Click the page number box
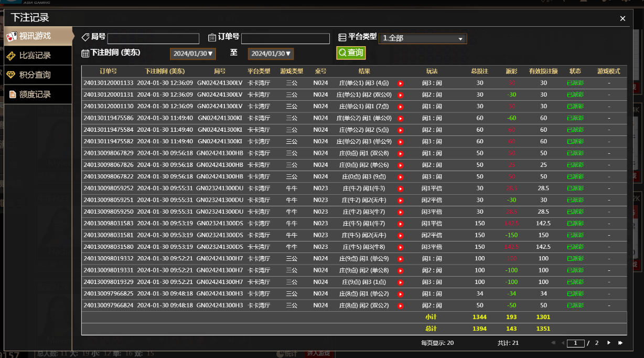 pyautogui.click(x=576, y=343)
